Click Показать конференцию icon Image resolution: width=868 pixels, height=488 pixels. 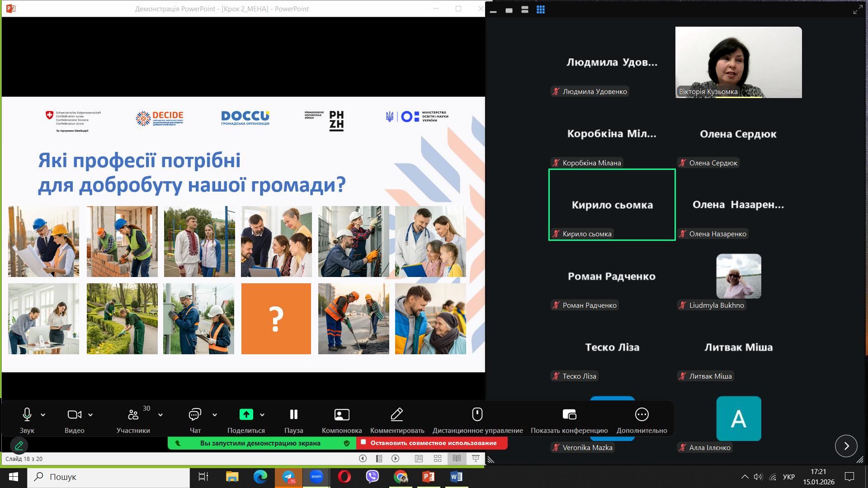[x=569, y=415]
